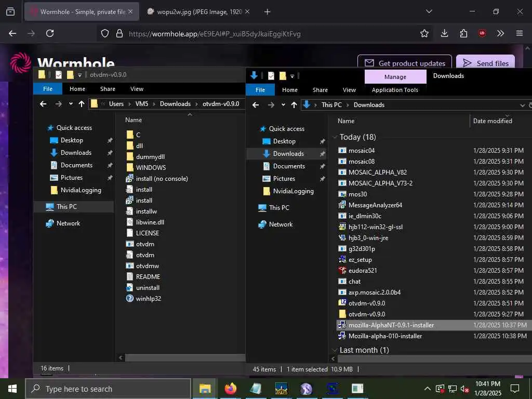Open a new Firefox tab
Viewport: 532px width, 399px height.
tap(267, 12)
